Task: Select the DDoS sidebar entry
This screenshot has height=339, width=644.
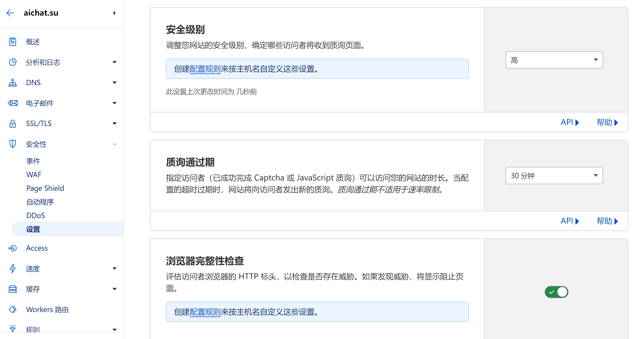Action: (x=35, y=216)
